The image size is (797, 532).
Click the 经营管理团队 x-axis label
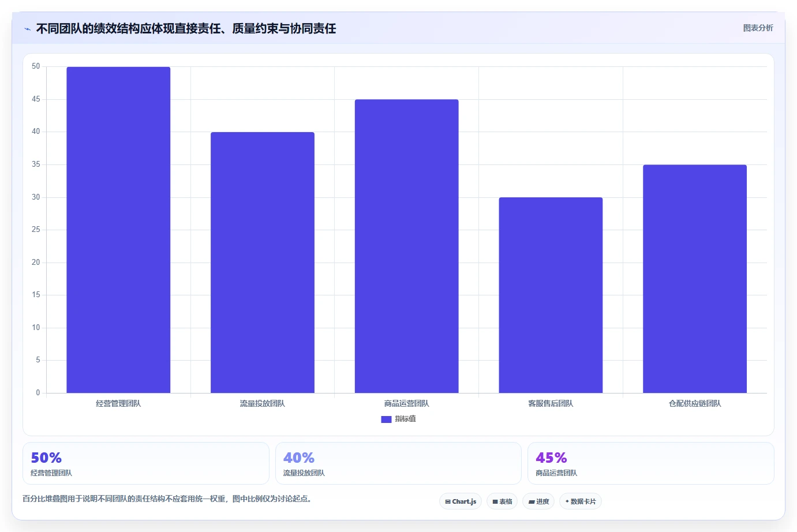[x=118, y=403]
